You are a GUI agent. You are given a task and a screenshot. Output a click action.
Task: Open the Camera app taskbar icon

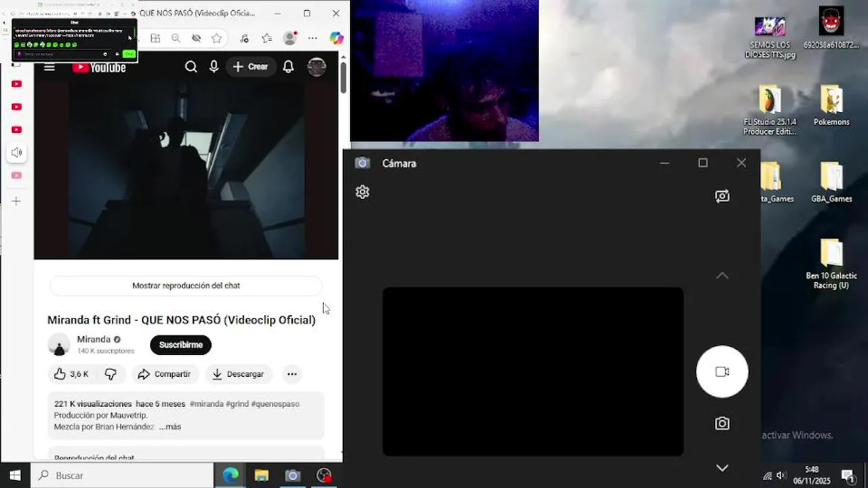coord(292,476)
